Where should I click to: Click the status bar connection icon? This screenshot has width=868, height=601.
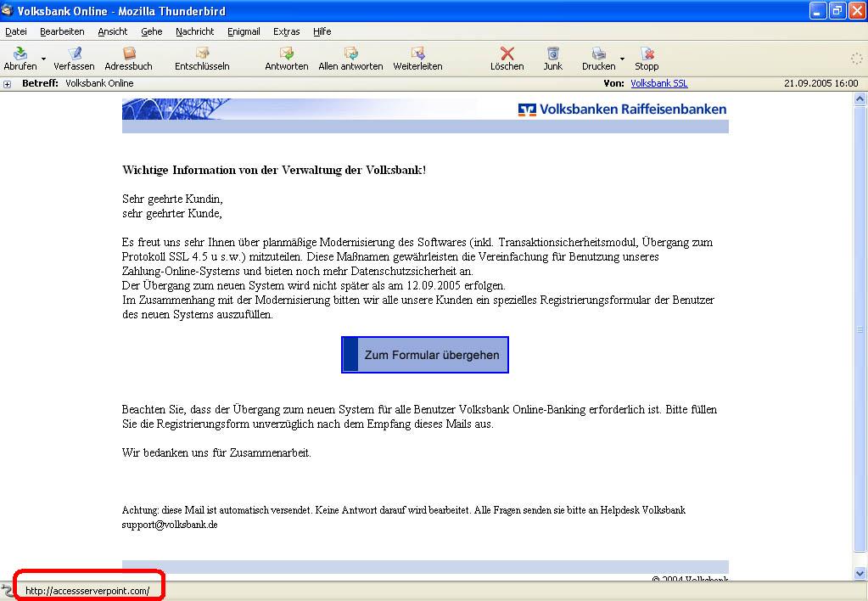tap(7, 591)
